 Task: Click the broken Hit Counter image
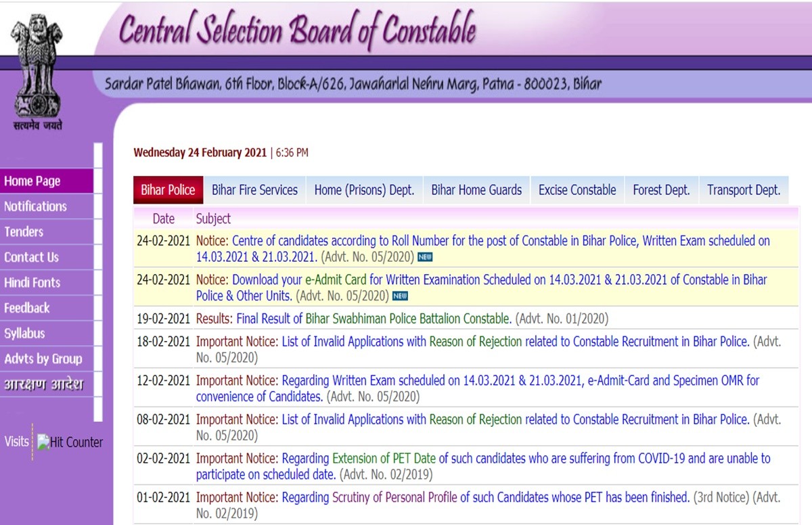coord(70,442)
